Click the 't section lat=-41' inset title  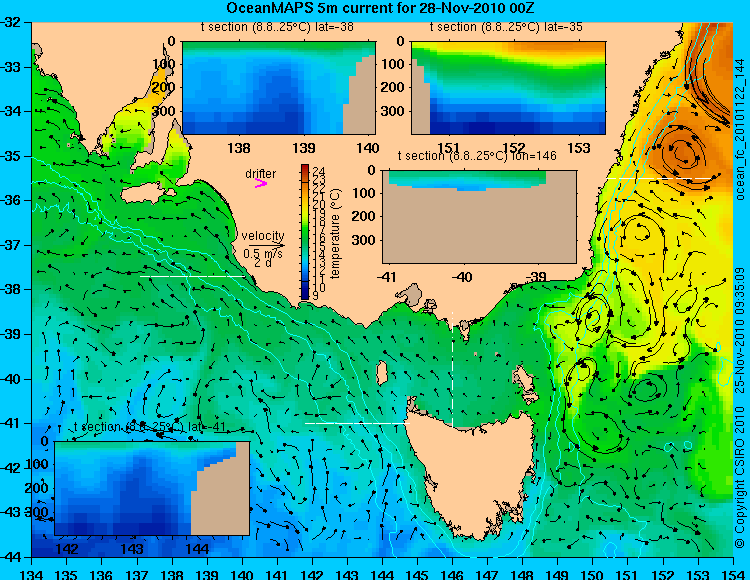pos(150,427)
